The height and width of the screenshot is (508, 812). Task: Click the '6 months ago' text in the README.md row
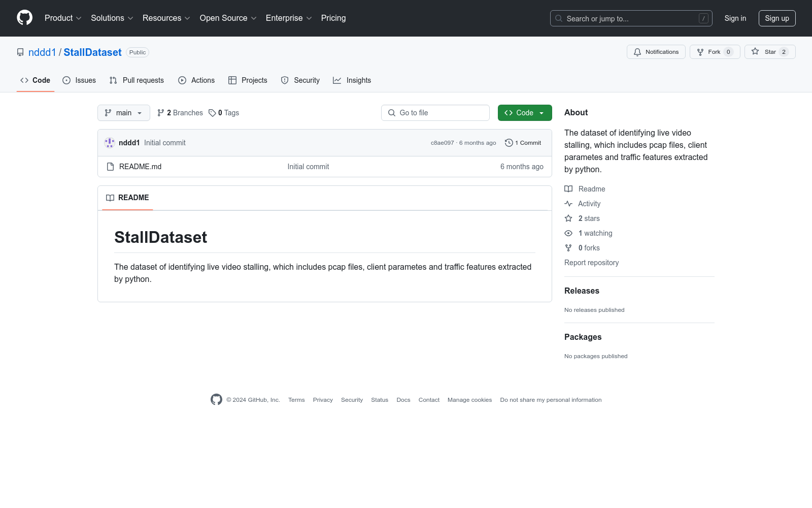point(522,167)
